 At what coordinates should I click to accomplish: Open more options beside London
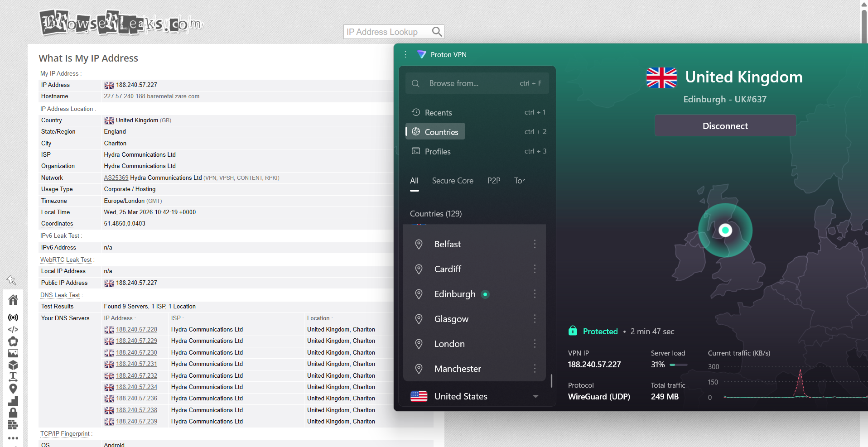535,344
